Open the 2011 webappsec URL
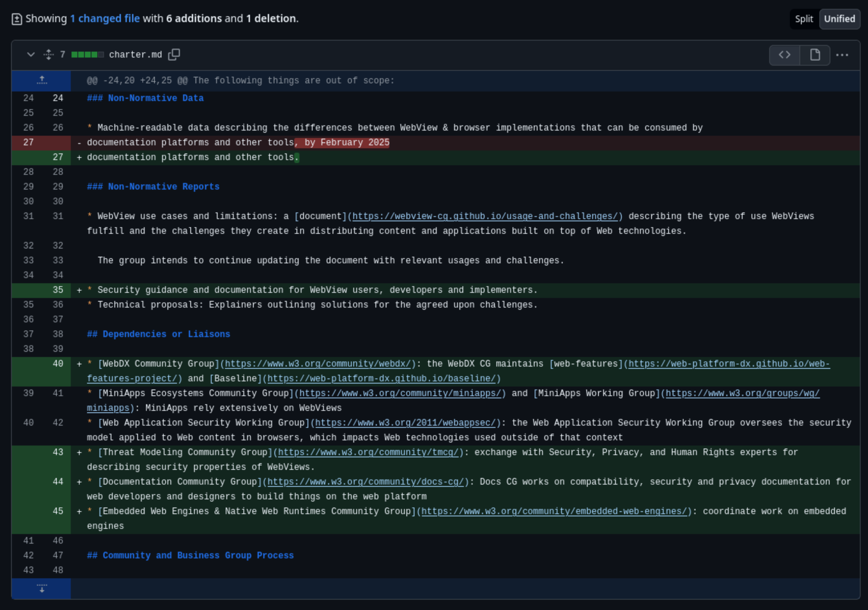Viewport: 868px width, 610px height. (x=405, y=423)
